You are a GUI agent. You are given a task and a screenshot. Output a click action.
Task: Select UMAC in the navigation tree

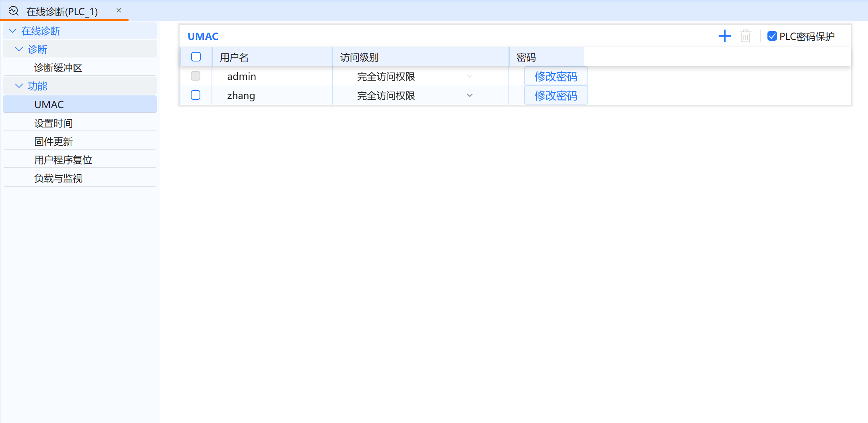[x=49, y=105]
